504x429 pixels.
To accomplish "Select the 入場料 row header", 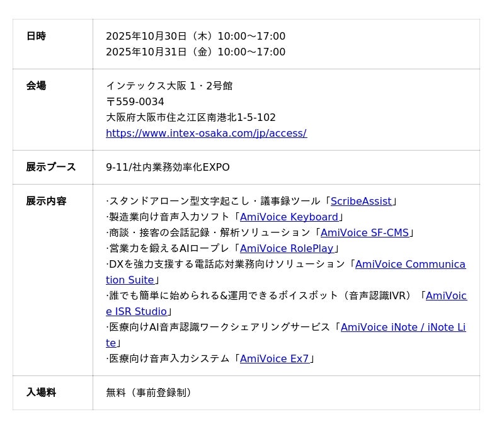I will tap(41, 393).
